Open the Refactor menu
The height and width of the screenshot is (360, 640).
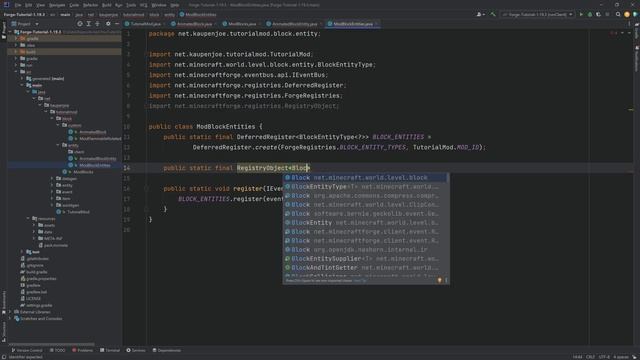pos(91,5)
